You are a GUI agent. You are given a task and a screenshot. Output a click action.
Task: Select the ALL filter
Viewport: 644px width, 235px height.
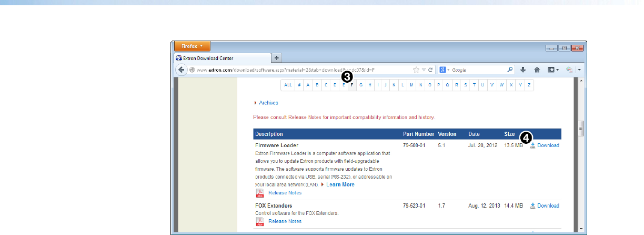(288, 85)
